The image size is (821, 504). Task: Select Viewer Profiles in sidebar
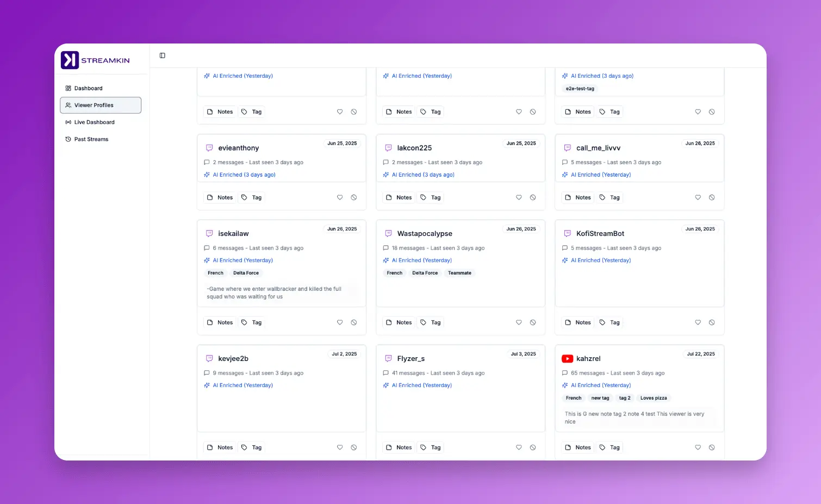point(101,105)
